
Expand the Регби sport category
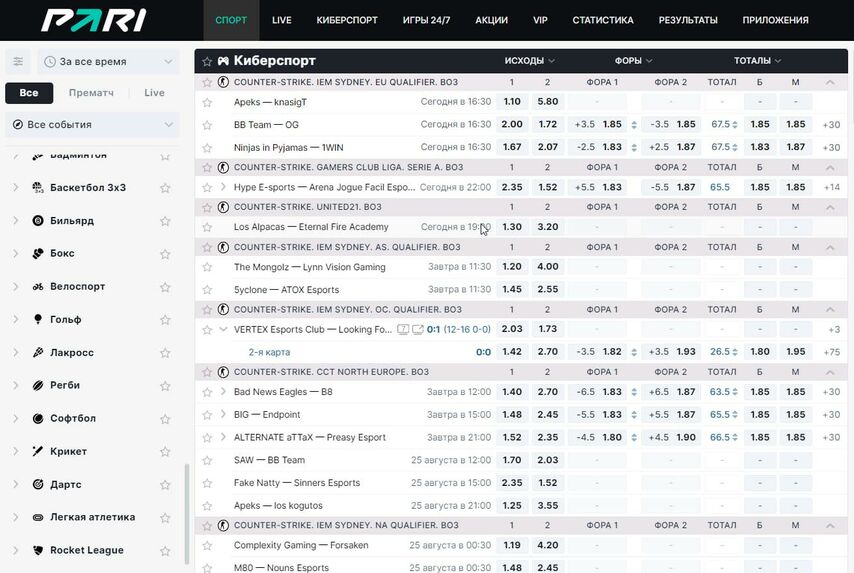click(x=15, y=386)
